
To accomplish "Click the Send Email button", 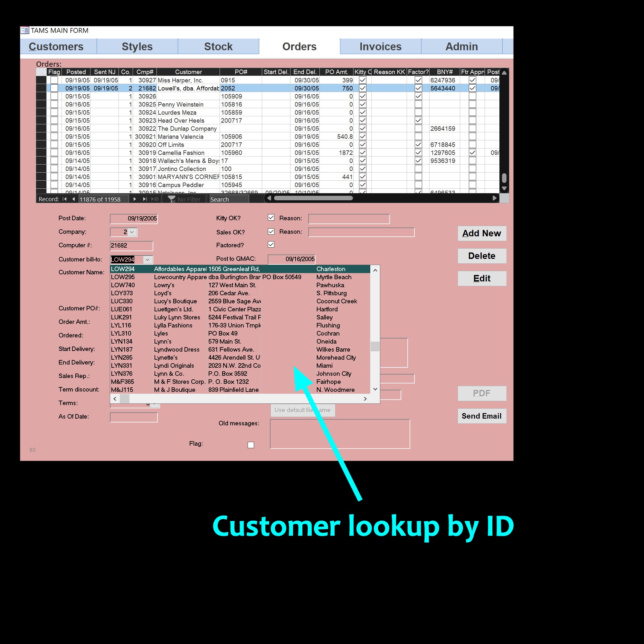I will pos(482,416).
